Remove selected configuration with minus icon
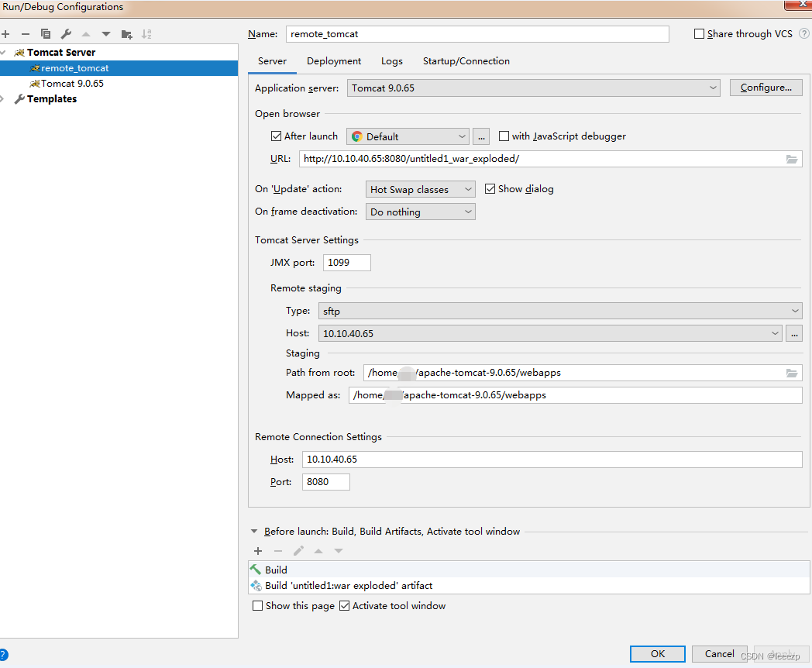The width and height of the screenshot is (812, 668). click(x=26, y=34)
